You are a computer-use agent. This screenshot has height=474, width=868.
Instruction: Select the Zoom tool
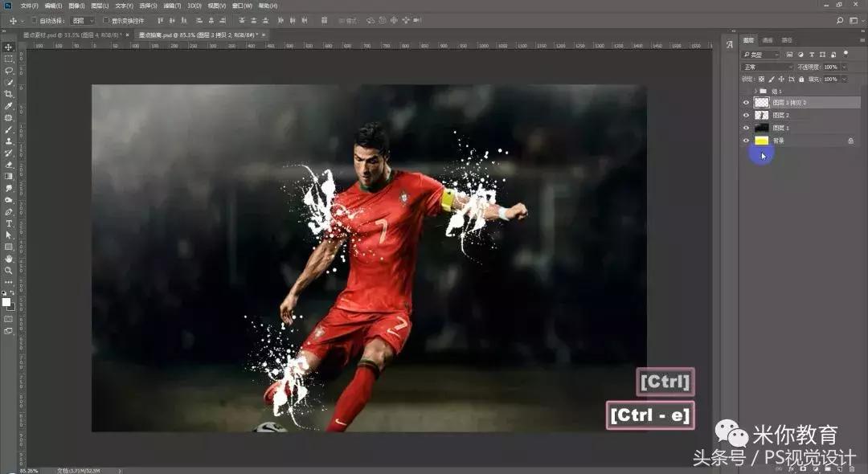pos(8,271)
